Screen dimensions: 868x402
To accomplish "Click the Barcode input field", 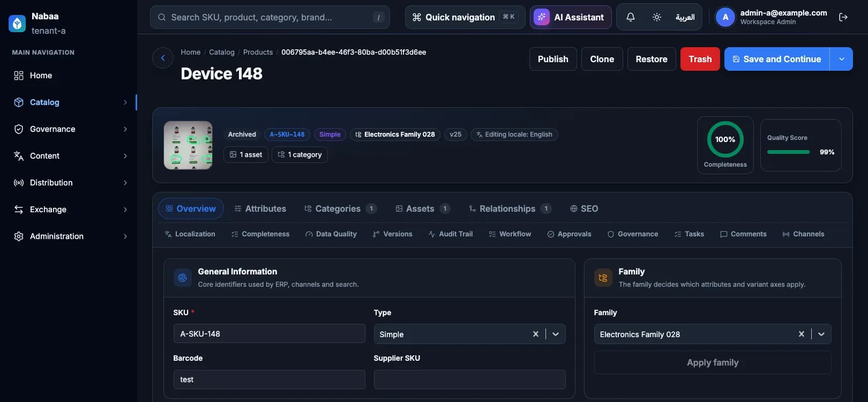I will [x=269, y=379].
